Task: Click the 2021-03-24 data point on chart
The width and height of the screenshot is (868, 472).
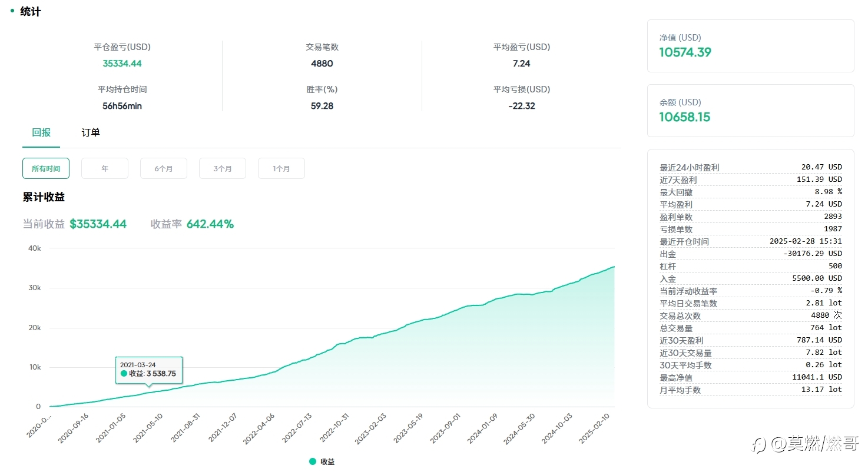Action: coord(149,392)
